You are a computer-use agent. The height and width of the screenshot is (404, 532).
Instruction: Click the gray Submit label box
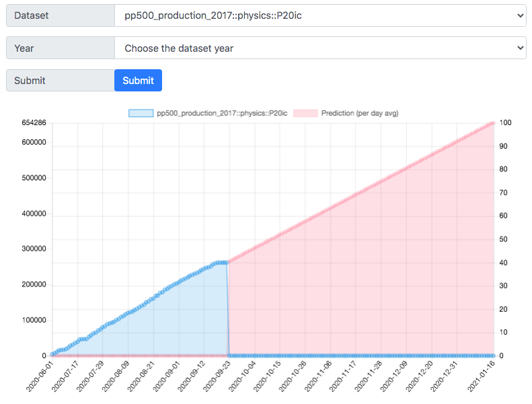pyautogui.click(x=61, y=81)
